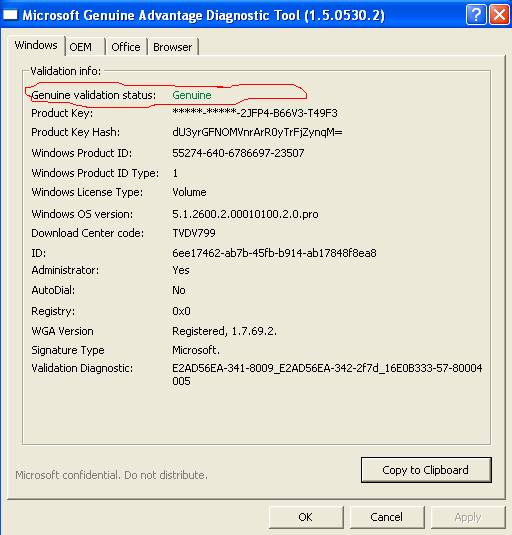512x535 pixels.
Task: Click the Volume license type value
Action: pos(189,192)
